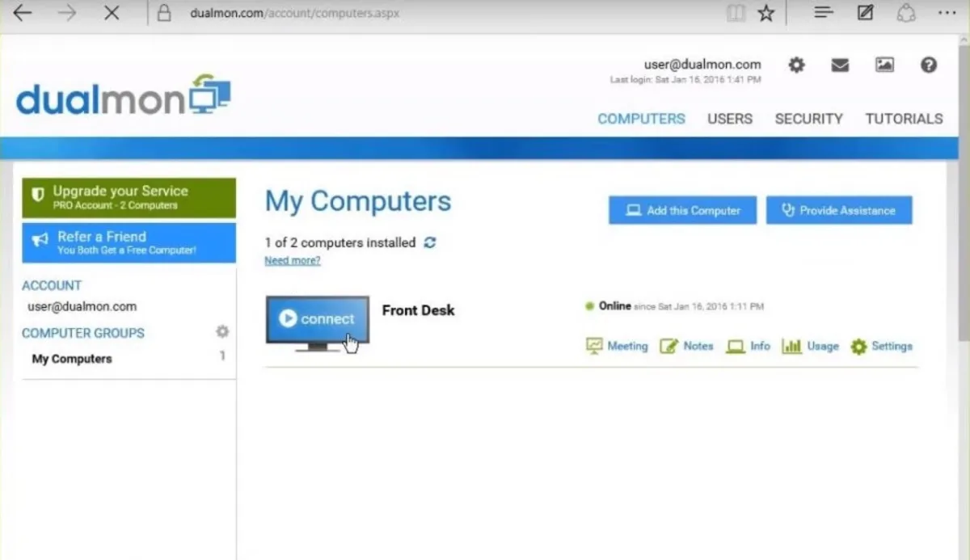Click Provide Assistance button

(839, 210)
